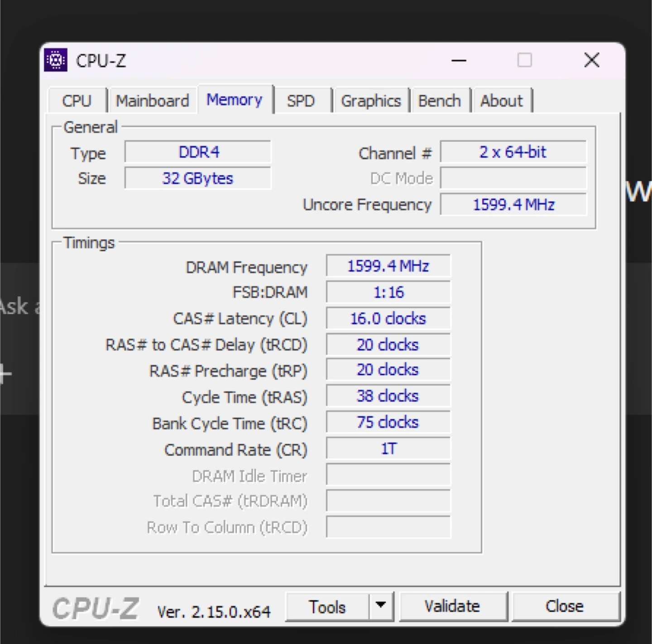
Task: Click the Command Rate 1T value
Action: (388, 448)
